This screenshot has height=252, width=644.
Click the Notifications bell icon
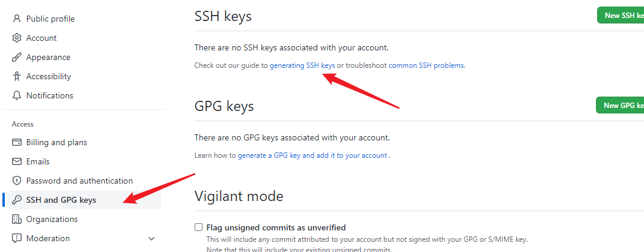[x=17, y=95]
